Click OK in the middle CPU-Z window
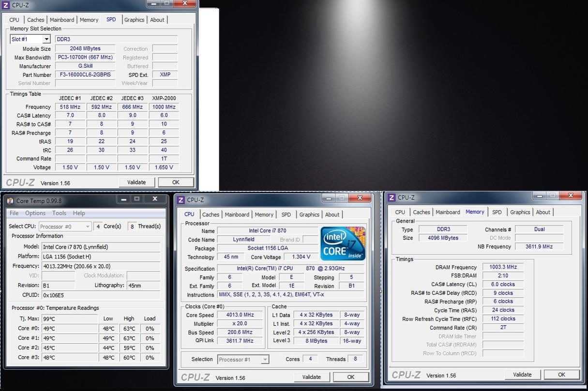 351,377
